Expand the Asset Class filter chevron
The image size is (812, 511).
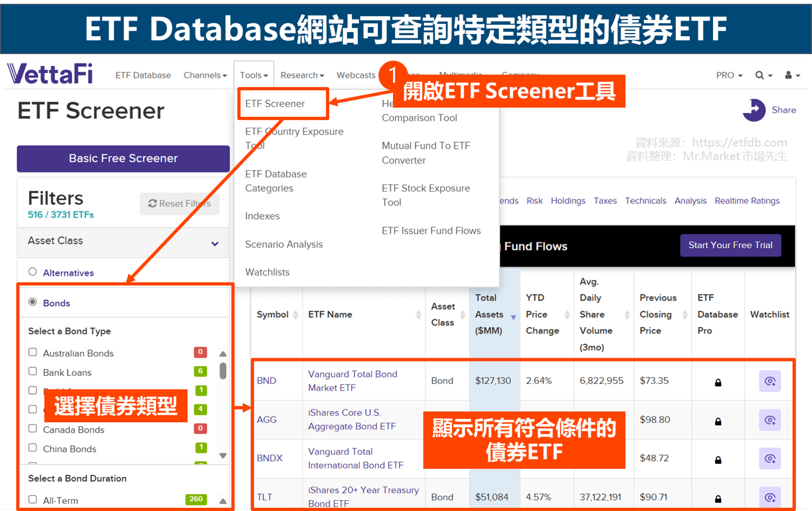point(215,244)
